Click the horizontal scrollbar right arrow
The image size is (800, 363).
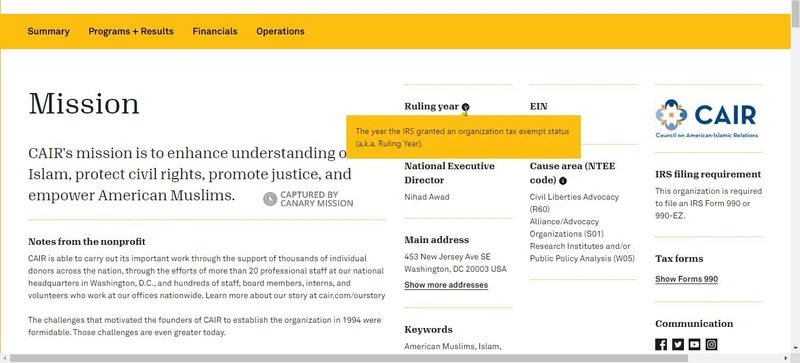tap(786, 358)
